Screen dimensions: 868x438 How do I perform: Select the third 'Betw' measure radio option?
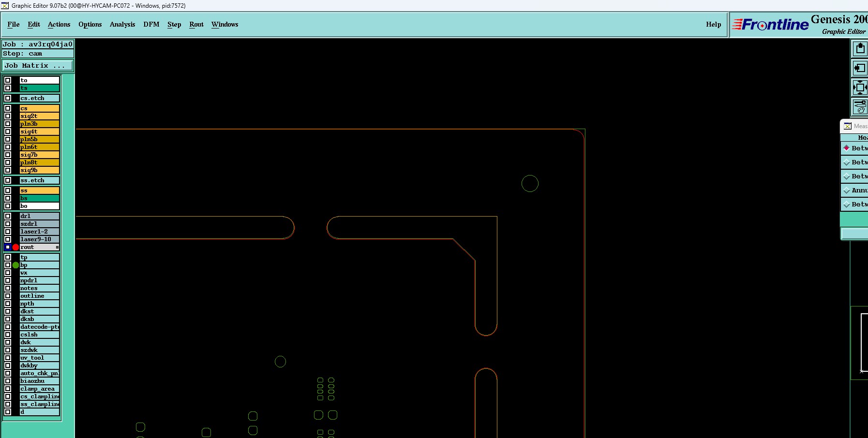point(846,176)
